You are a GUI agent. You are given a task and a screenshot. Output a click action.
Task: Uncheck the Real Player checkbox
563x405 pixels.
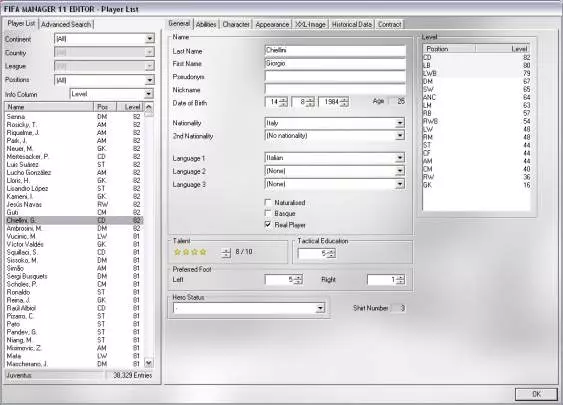268,225
